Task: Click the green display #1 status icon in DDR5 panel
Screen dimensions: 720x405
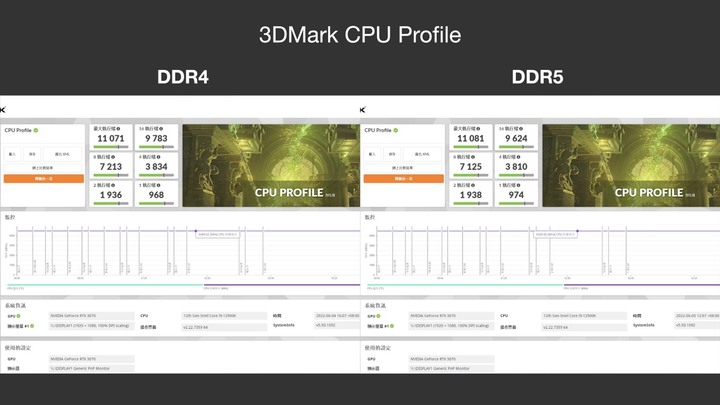Action: point(392,326)
